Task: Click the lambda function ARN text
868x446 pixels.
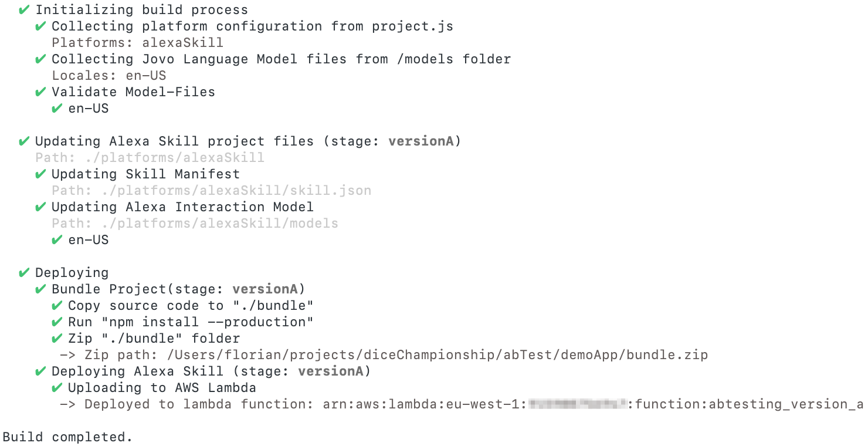Action: (592, 404)
